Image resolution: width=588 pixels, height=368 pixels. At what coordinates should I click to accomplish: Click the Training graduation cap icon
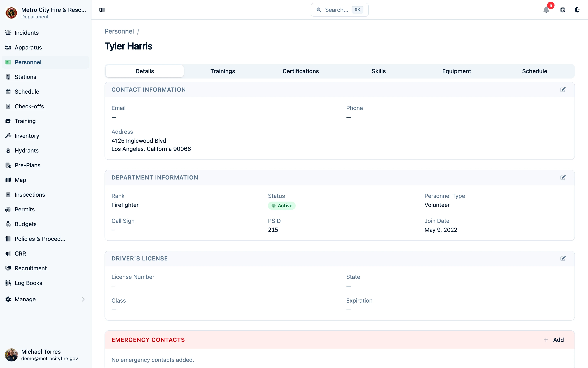tap(8, 121)
